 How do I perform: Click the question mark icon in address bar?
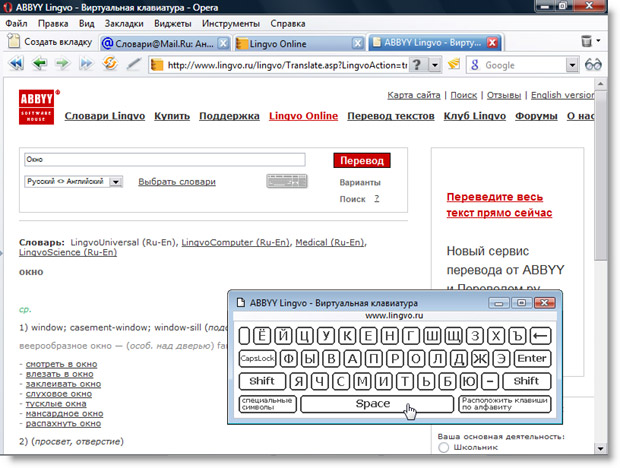[x=417, y=64]
